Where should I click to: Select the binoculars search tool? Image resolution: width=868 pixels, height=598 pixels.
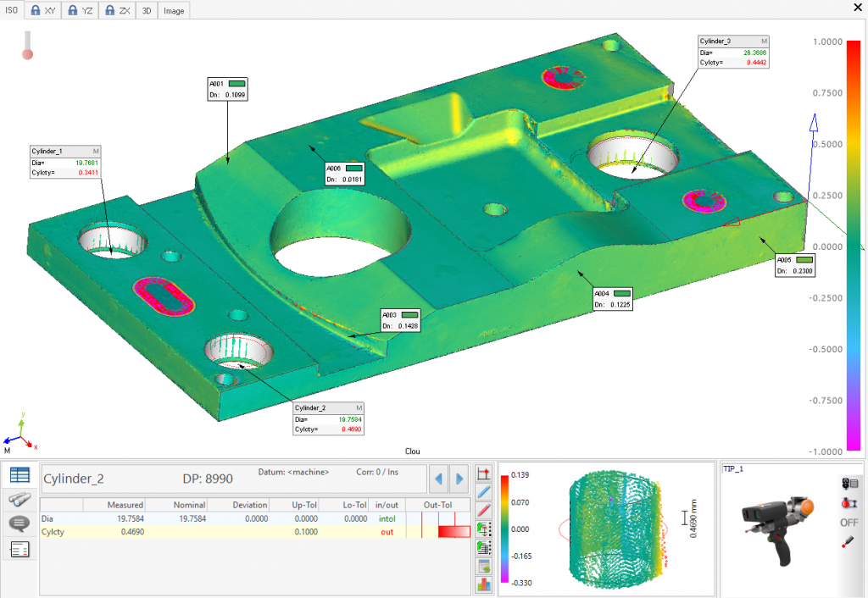[x=19, y=501]
